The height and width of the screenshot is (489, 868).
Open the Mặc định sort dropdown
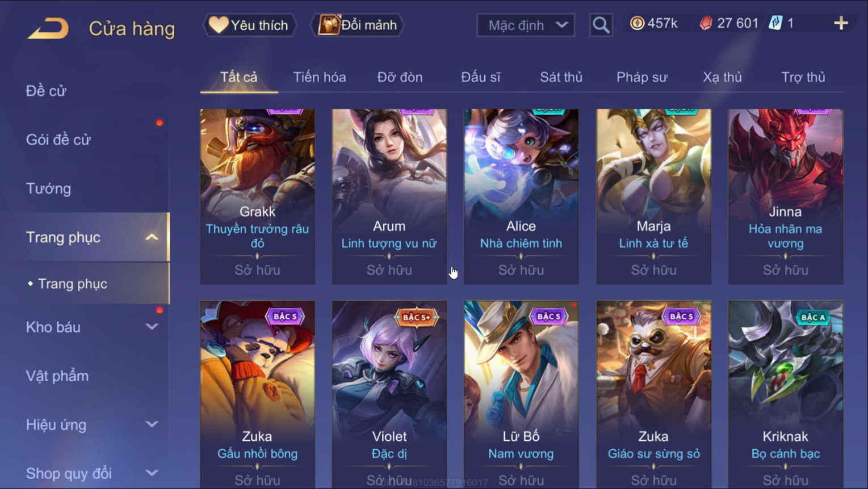pos(526,25)
